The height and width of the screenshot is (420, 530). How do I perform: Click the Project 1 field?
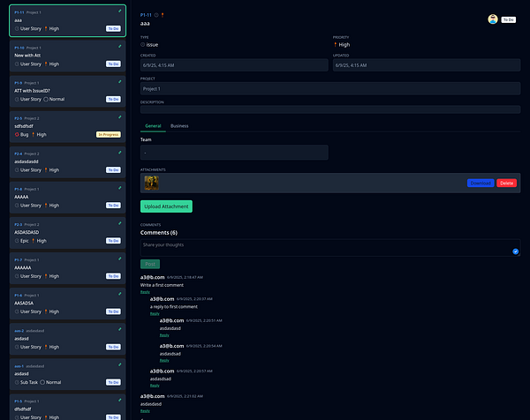click(x=330, y=88)
